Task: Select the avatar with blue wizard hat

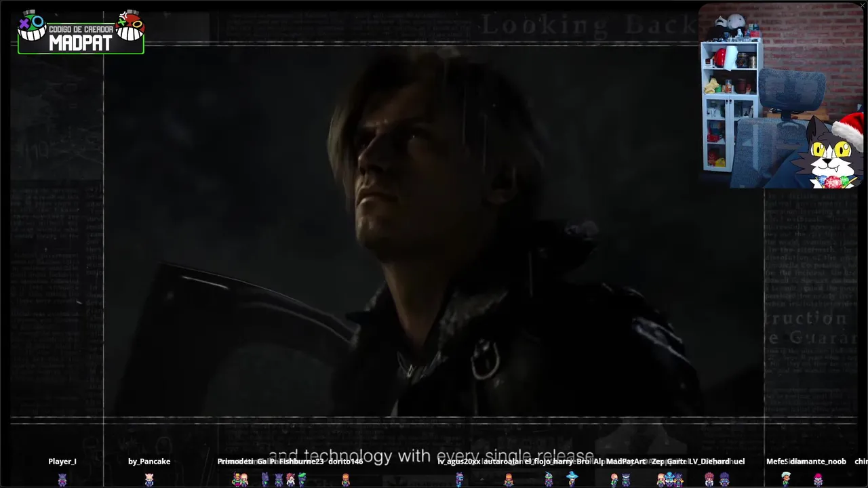Action: 572,479
